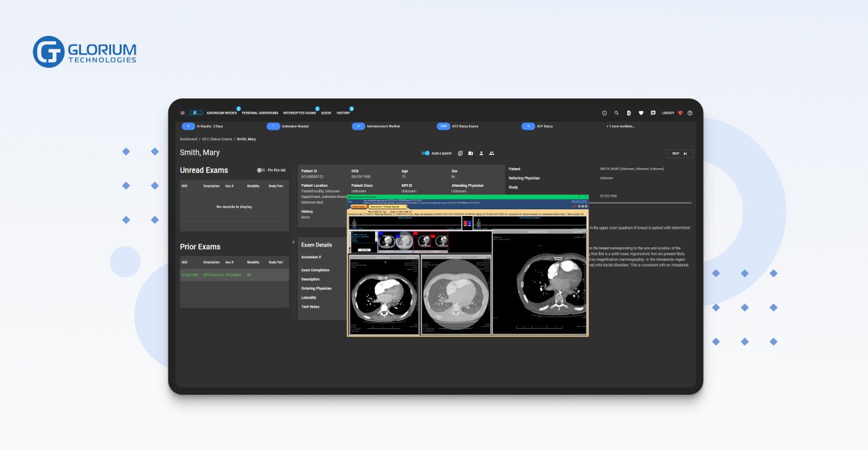The image size is (868, 450).
Task: Enable the Pin this tab toggle
Action: 261,170
